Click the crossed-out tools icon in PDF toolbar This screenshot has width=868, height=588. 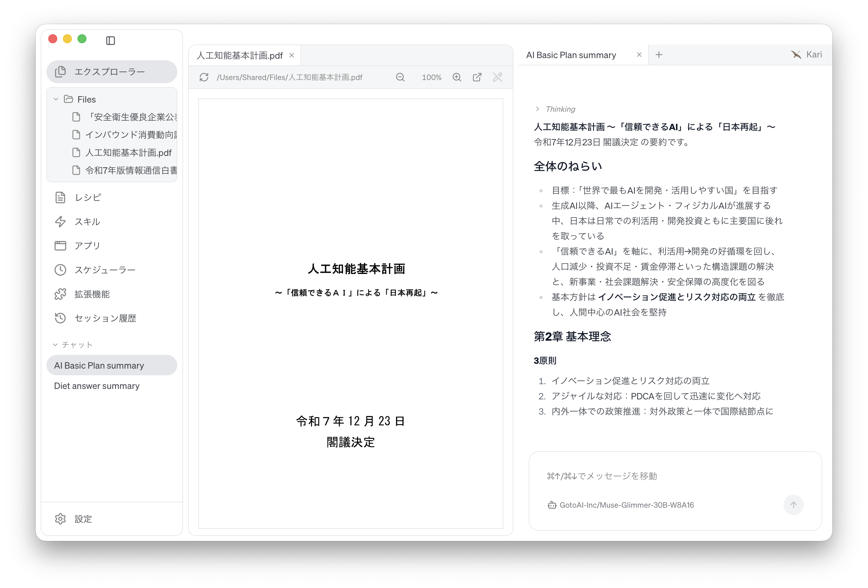(498, 77)
